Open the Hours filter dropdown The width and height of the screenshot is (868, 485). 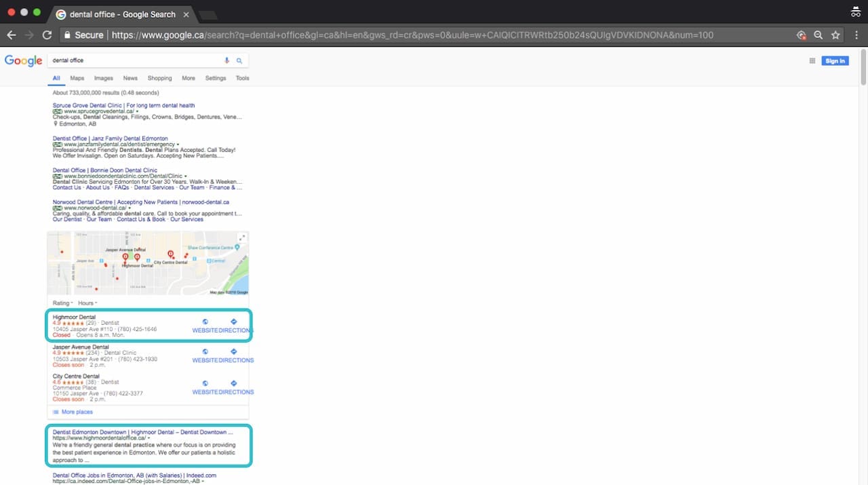(x=87, y=303)
